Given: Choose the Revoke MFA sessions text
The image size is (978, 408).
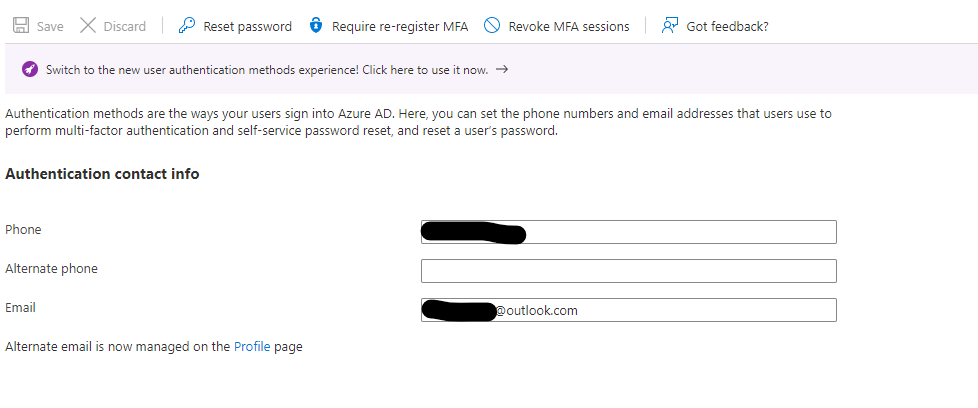Looking at the screenshot, I should (568, 27).
